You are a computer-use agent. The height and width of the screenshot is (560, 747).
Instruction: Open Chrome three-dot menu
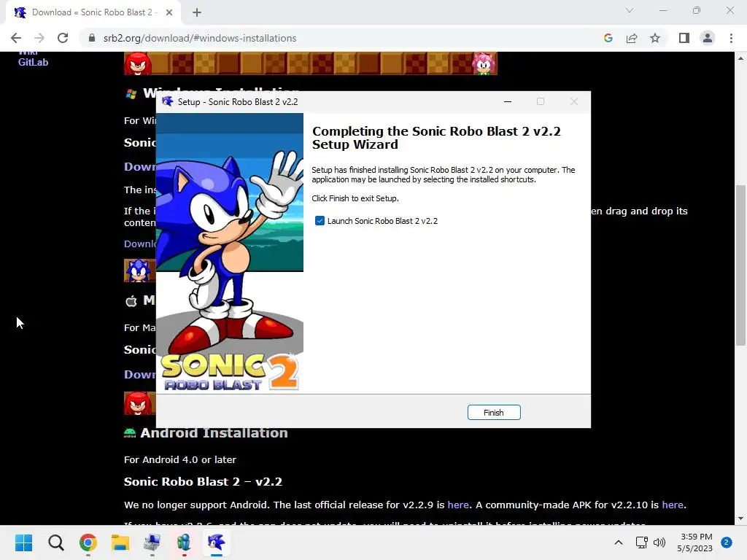(x=731, y=38)
